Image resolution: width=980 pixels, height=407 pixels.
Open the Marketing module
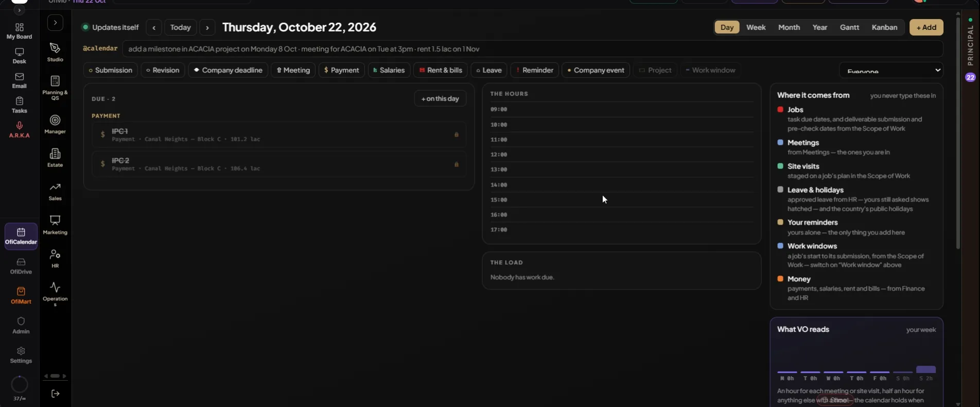pos(55,225)
